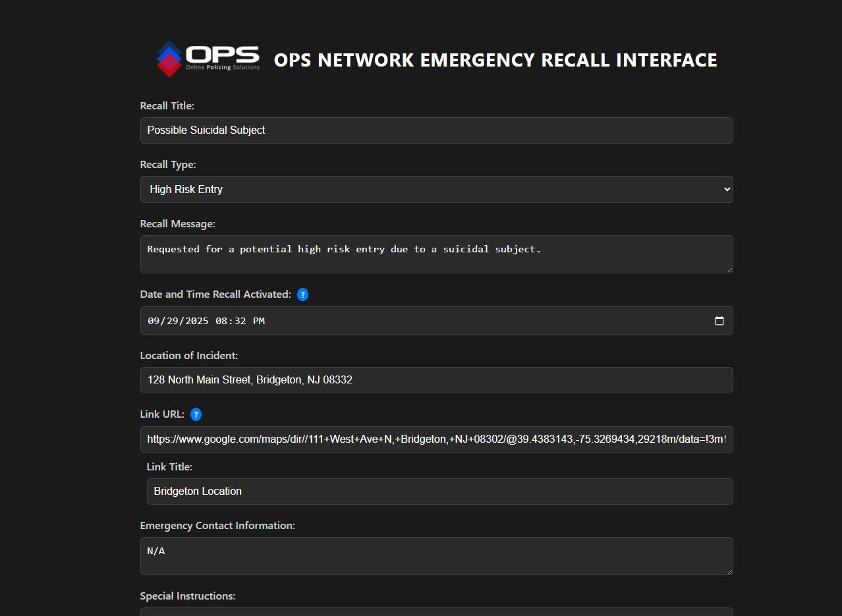Select the PM segment of the recall time

(259, 321)
